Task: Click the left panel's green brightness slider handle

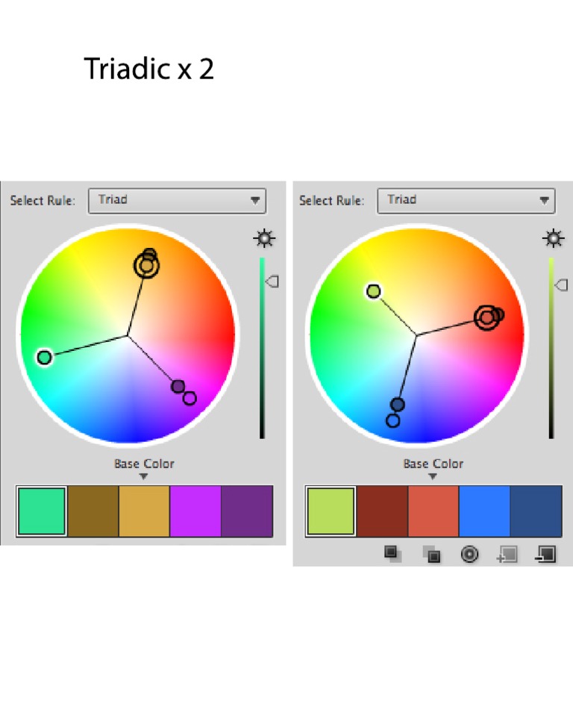Action: 272,281
